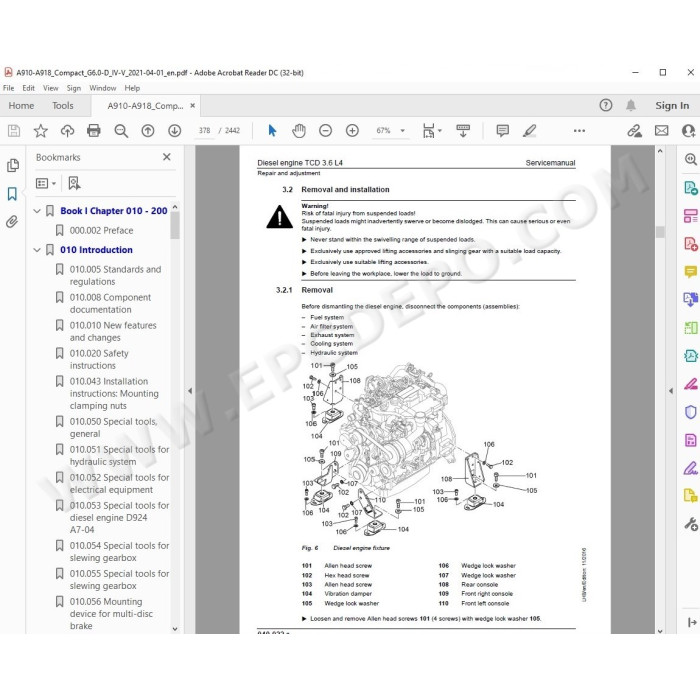Open More Tools wrench in right pane

tap(691, 524)
